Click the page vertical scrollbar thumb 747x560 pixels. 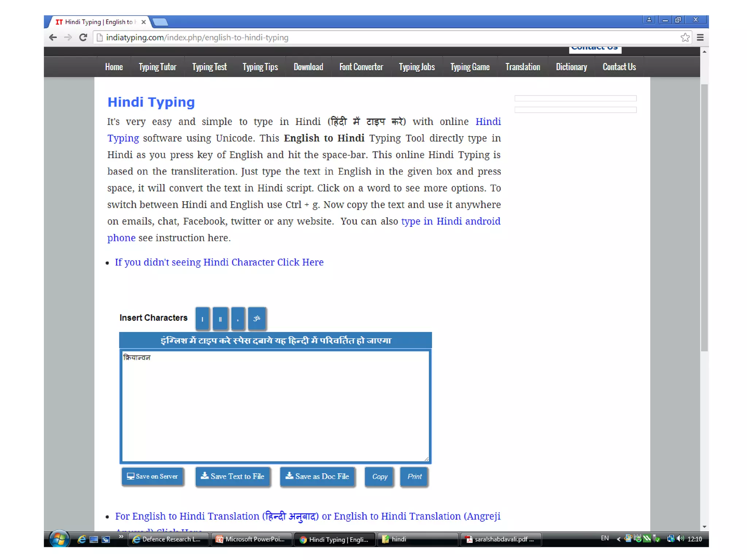coord(704,217)
